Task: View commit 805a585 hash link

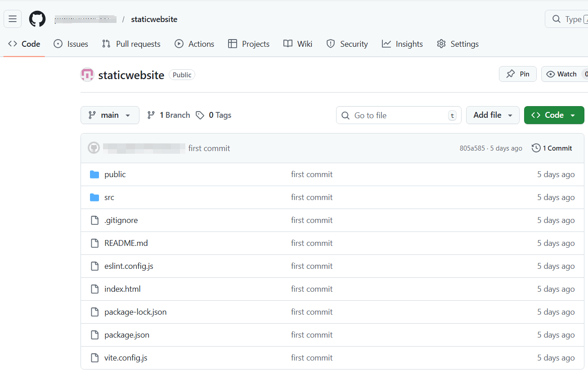Action: (472, 148)
